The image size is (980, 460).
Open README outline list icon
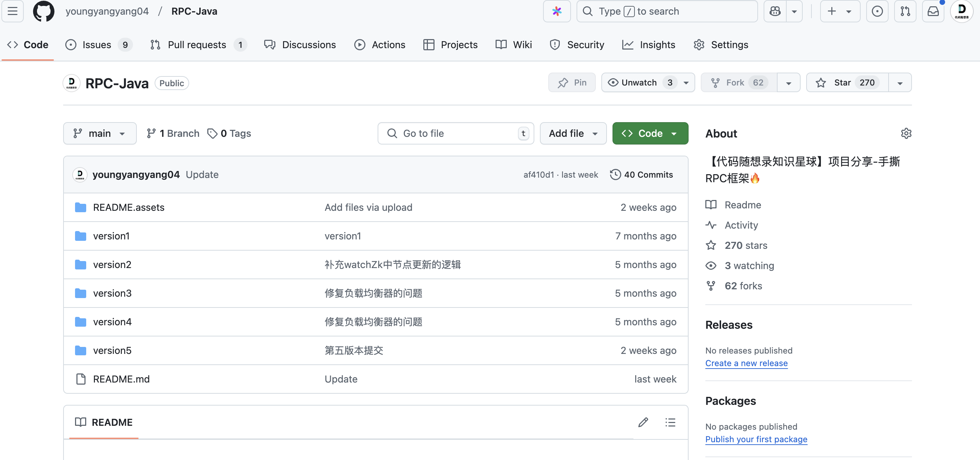click(x=670, y=422)
